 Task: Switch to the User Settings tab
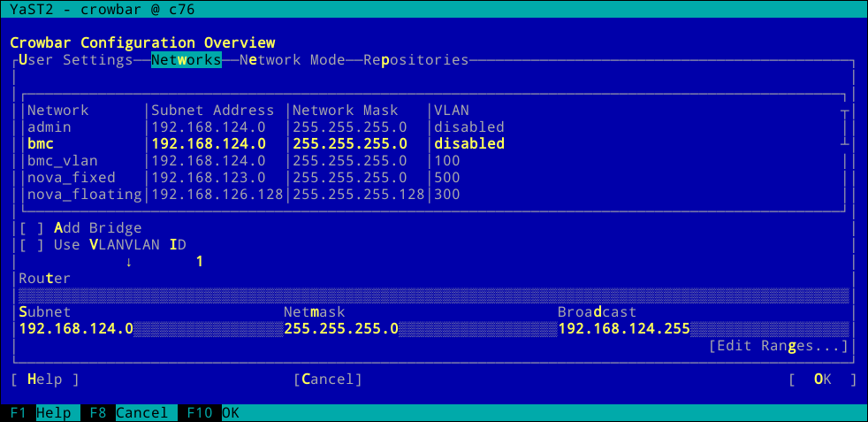[75, 60]
